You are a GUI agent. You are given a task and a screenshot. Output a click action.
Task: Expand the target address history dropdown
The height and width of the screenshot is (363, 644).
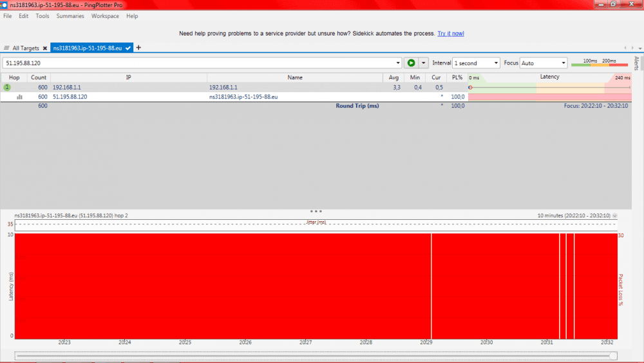click(x=398, y=63)
